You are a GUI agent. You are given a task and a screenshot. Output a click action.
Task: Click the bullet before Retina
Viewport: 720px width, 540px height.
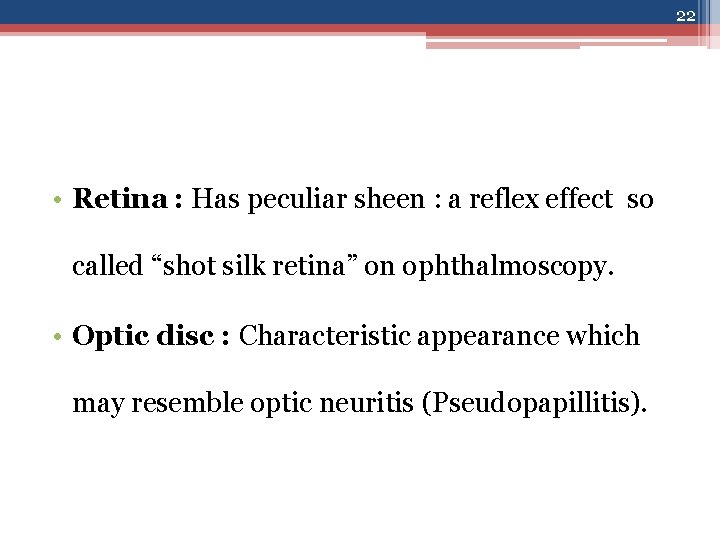click(60, 200)
